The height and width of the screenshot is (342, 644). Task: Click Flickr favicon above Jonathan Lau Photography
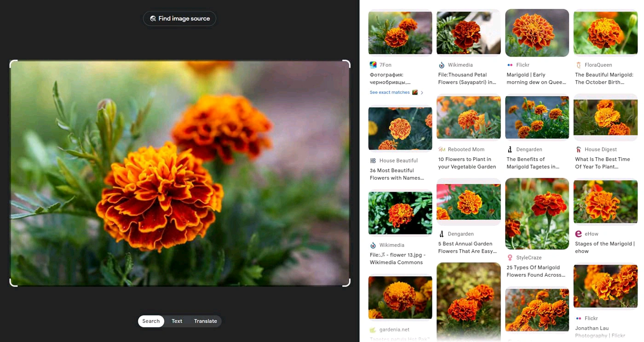(x=578, y=318)
